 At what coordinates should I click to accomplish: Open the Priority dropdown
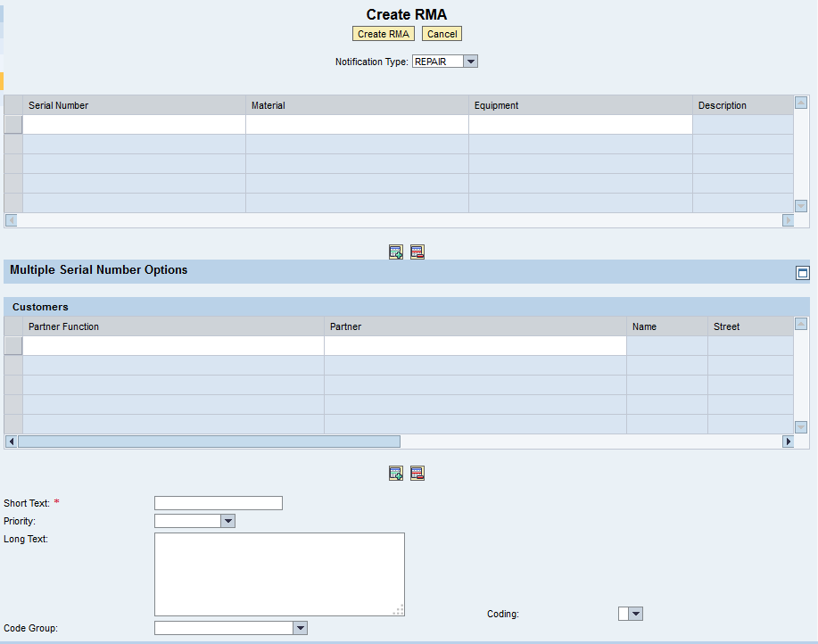pos(228,521)
